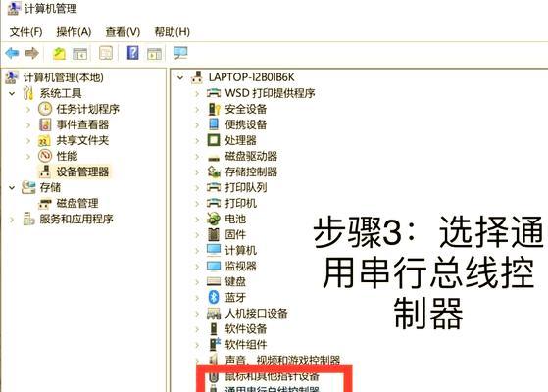Click the LAPTOP-I2B0IB6K computer icon

tap(197, 77)
